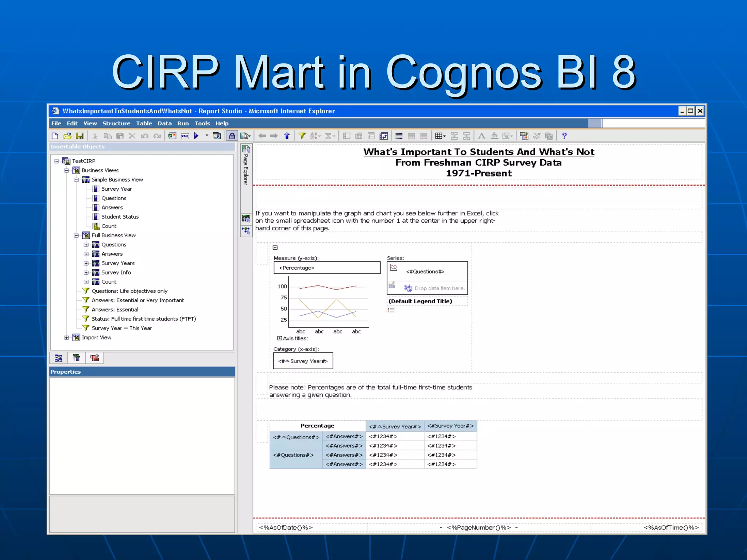Select the Student Status item
Screen dimensions: 747x560
click(x=120, y=217)
